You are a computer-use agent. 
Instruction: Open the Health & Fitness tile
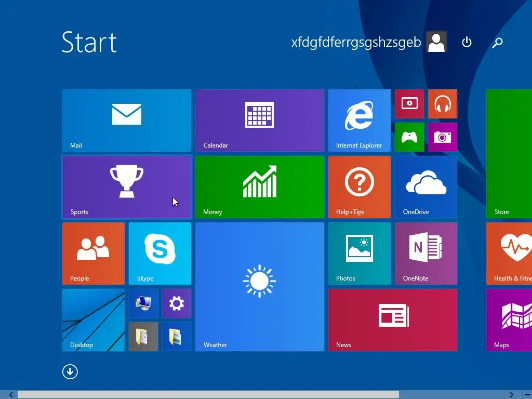pyautogui.click(x=509, y=254)
